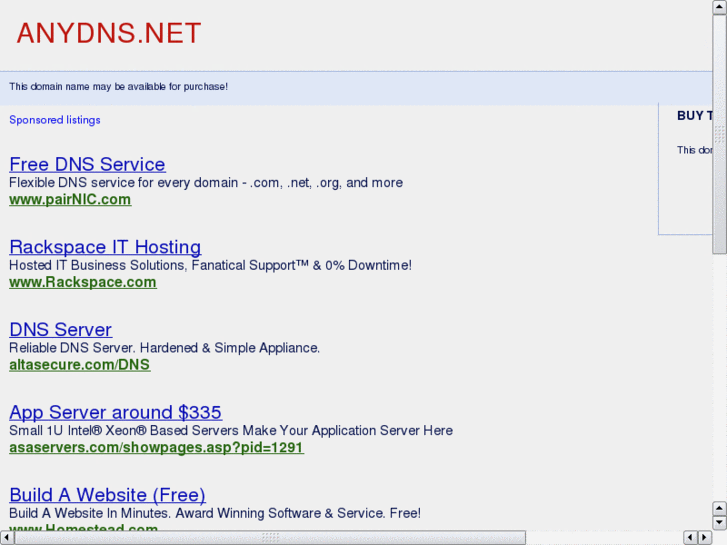Viewport: 727px width, 545px height.
Task: Click the horizontal scrollbar left arrow at far left
Action: (x=7, y=538)
